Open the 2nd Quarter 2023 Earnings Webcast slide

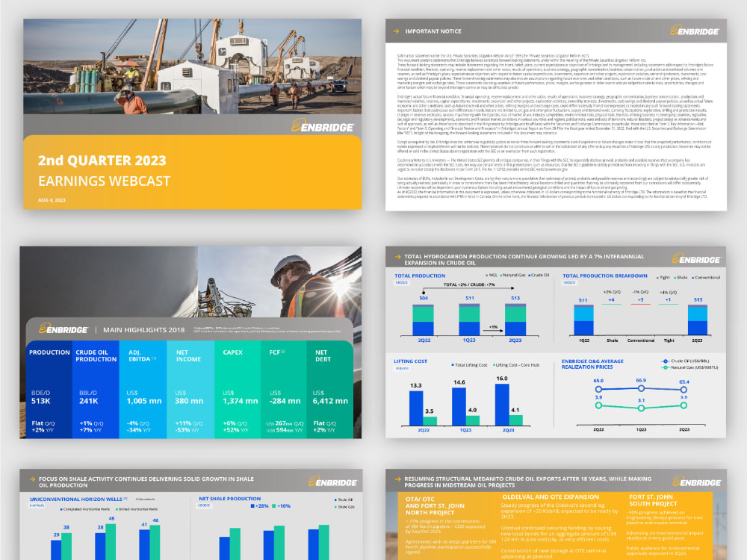coord(193,113)
